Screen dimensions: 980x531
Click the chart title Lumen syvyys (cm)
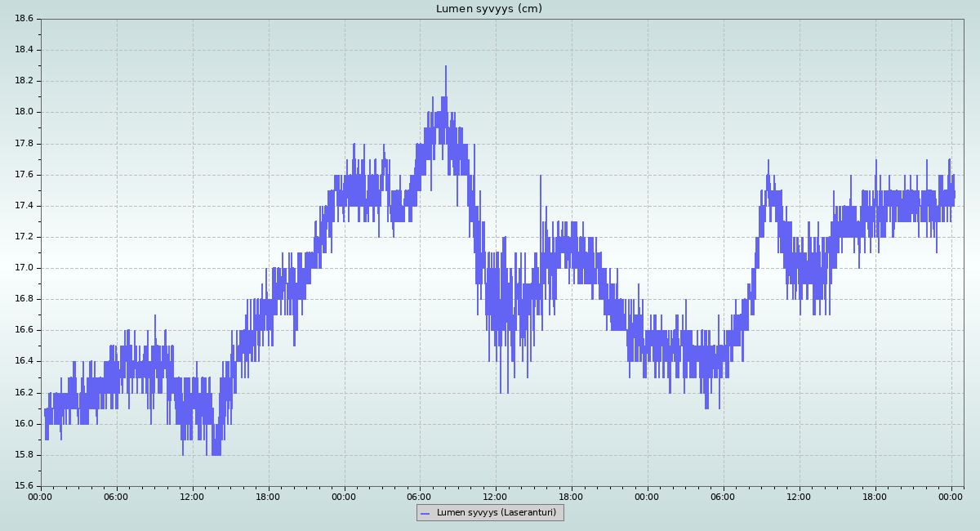click(488, 9)
